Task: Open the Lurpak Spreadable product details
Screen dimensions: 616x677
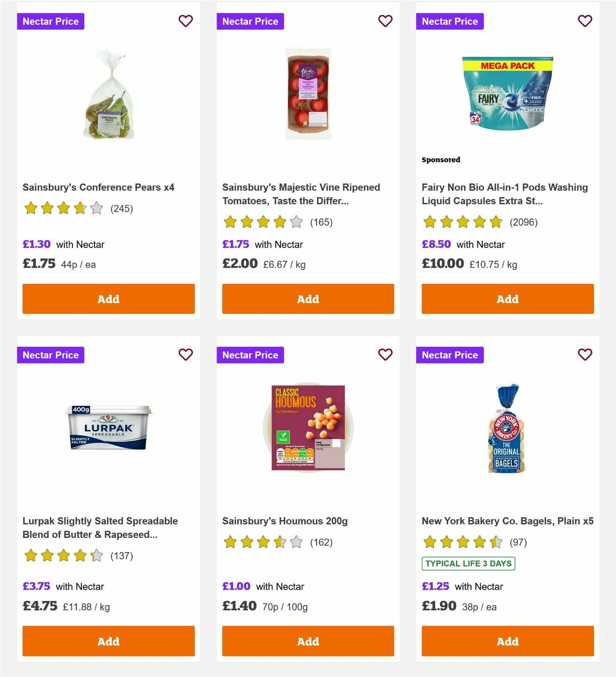Action: pyautogui.click(x=101, y=528)
